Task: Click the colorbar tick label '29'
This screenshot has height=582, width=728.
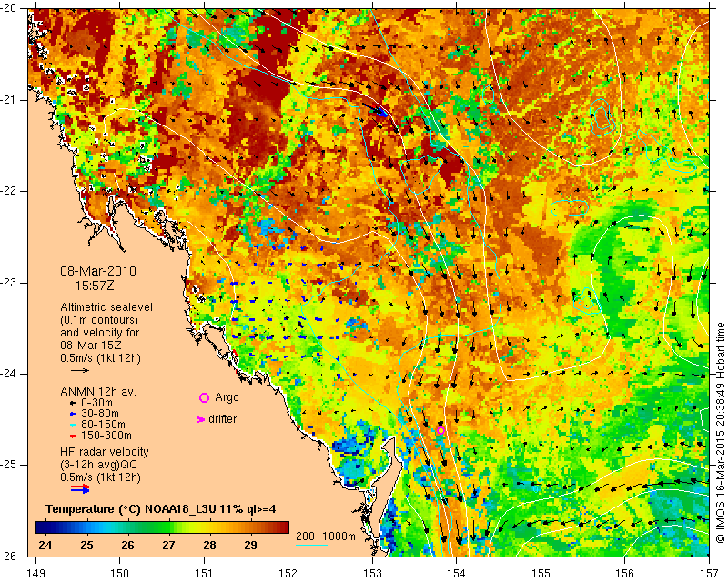Action: click(251, 545)
